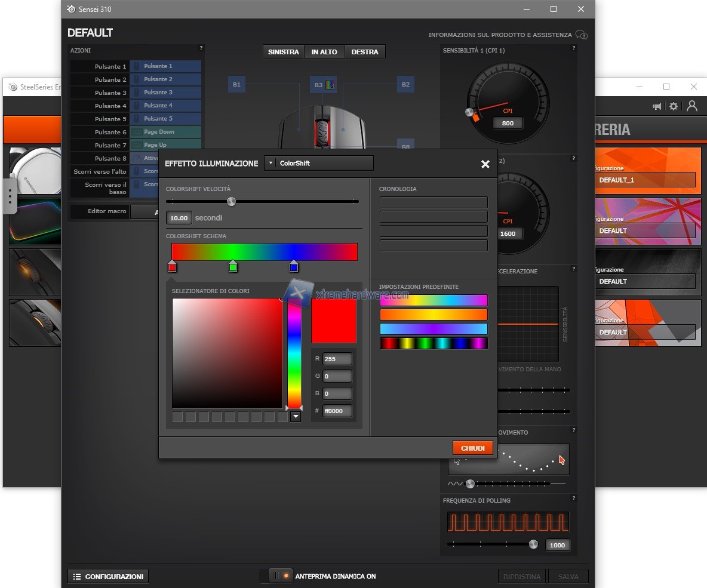Open the product info and support icon

pyautogui.click(x=581, y=35)
